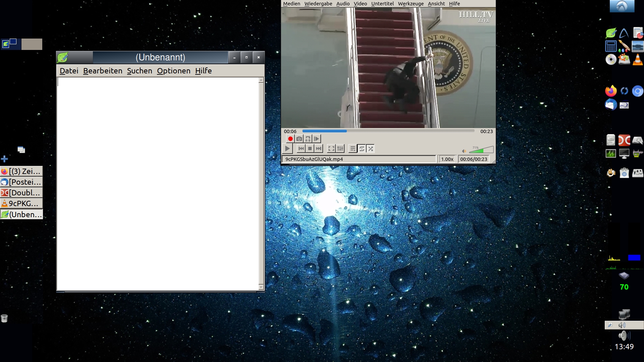644x362 pixels.
Task: Take a video snapshot with camera icon
Action: [x=299, y=139]
